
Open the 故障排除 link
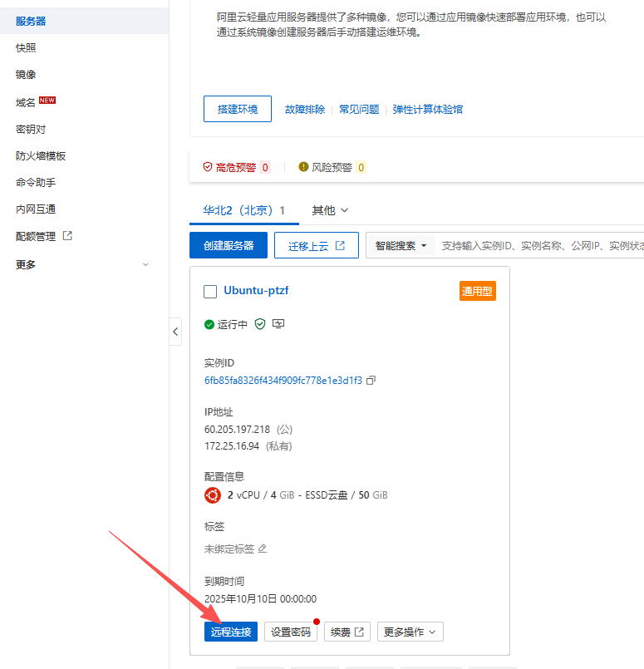pyautogui.click(x=305, y=110)
